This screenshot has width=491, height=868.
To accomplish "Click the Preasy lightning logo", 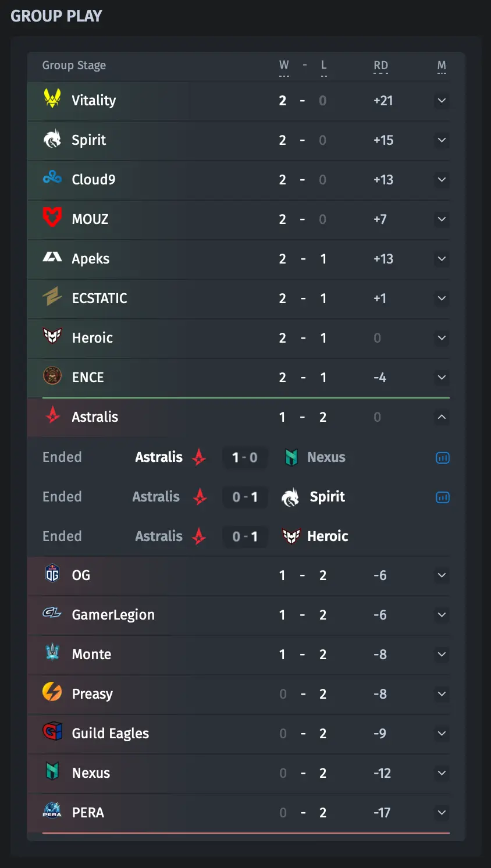I will [x=52, y=692].
